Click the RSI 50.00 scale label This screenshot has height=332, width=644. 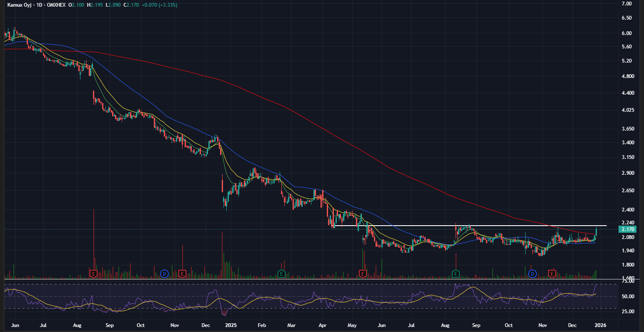627,297
